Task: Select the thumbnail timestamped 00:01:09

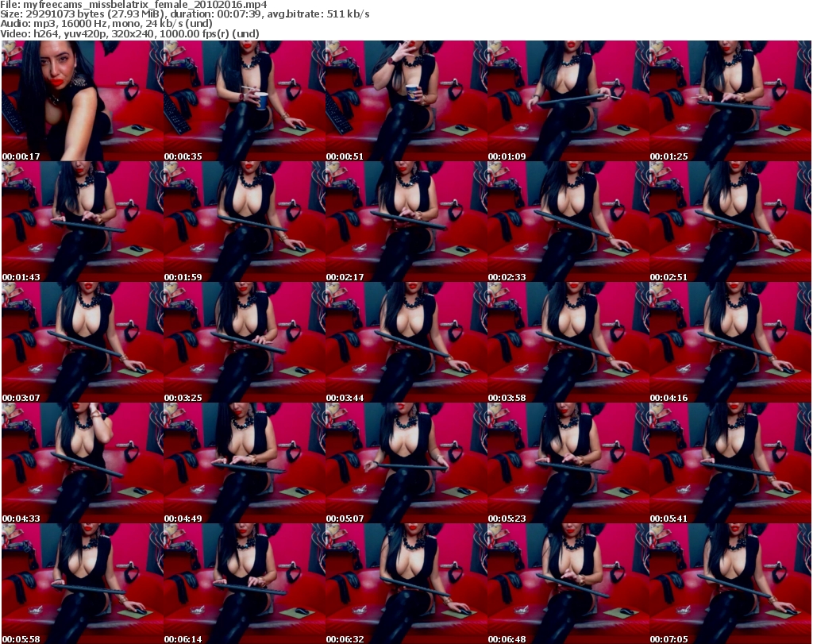Action: [568, 101]
